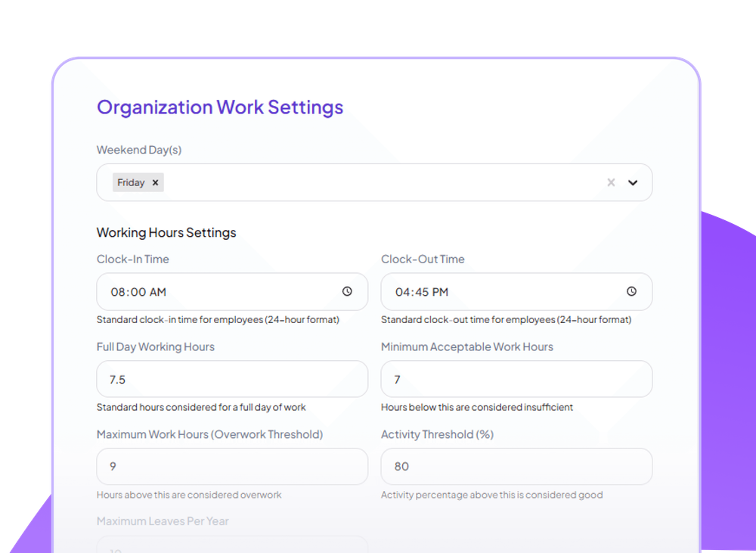Click the Working Hours Settings subheading
The image size is (756, 553).
[166, 232]
